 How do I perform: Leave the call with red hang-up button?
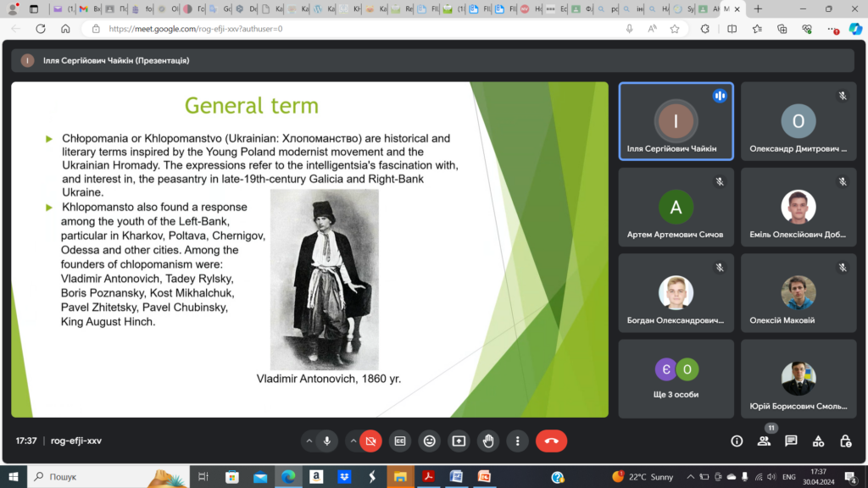coord(551,441)
